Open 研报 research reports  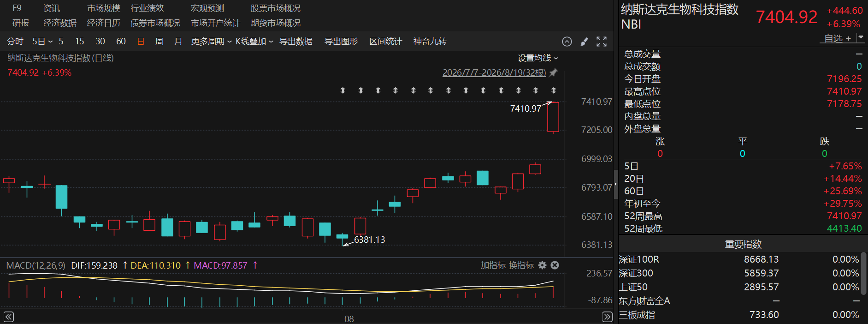21,23
